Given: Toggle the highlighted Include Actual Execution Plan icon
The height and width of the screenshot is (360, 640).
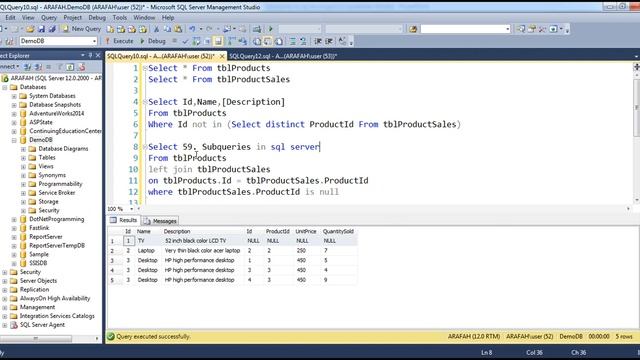Looking at the screenshot, I should point(218,41).
